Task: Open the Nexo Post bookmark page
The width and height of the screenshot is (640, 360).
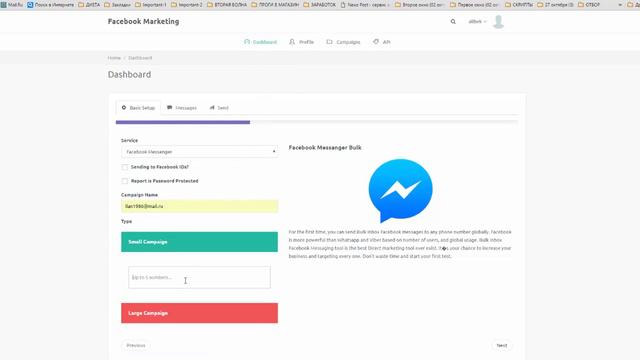Action: 365,5
